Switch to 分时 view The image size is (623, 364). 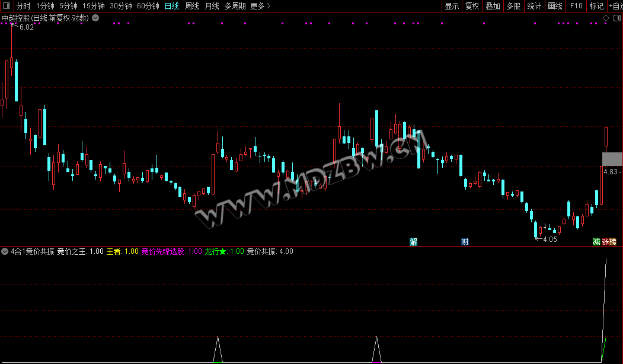point(24,6)
